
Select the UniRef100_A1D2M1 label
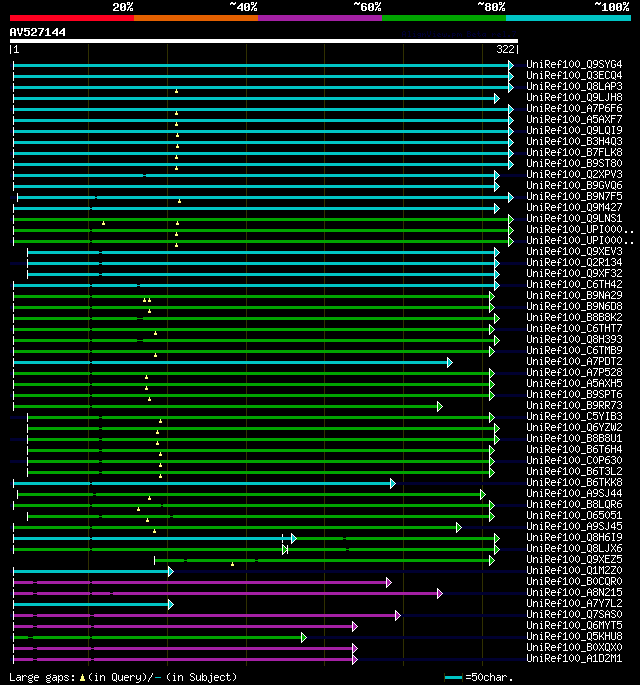pyautogui.click(x=574, y=658)
